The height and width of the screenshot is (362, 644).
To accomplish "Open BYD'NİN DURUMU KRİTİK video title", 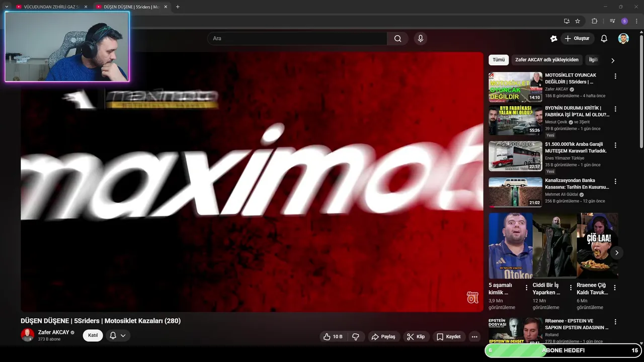I will click(577, 112).
